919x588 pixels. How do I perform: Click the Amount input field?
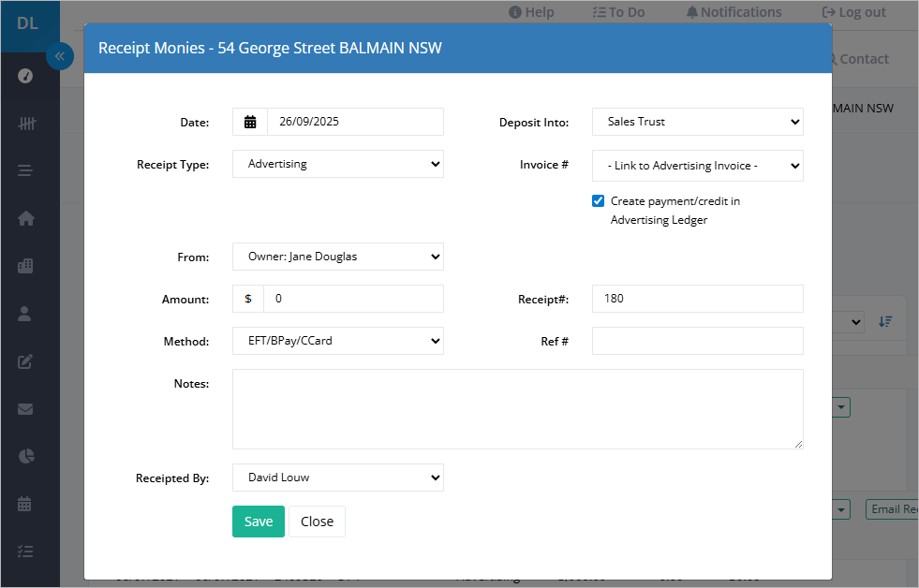[x=353, y=299]
